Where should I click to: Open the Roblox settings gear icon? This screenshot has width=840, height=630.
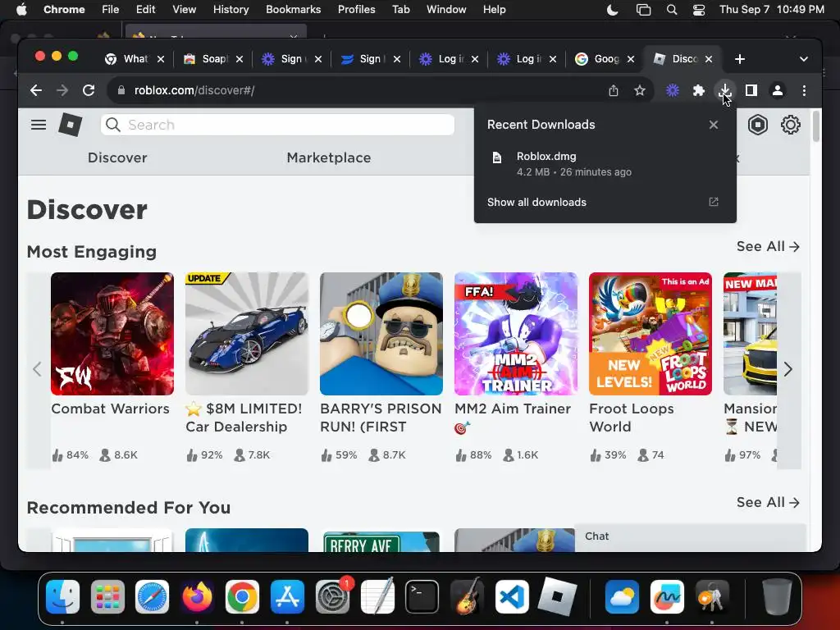point(790,125)
